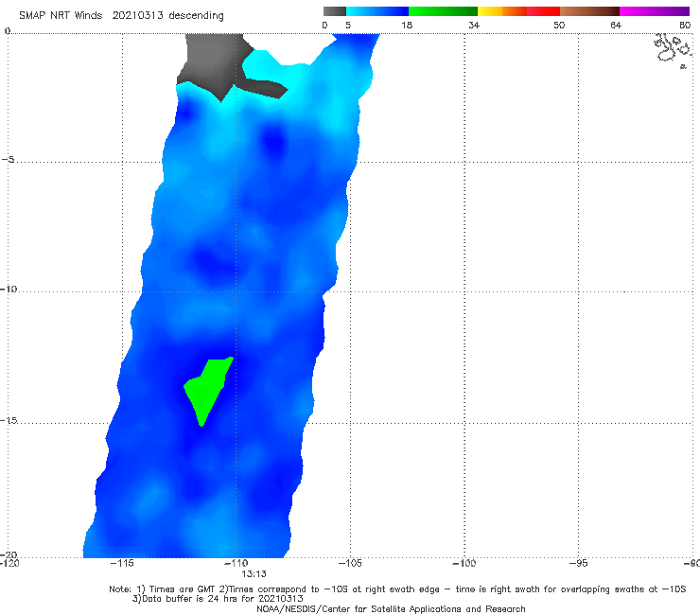Click color bar label '64'
Screen dimensions: 700x615
tap(616, 26)
